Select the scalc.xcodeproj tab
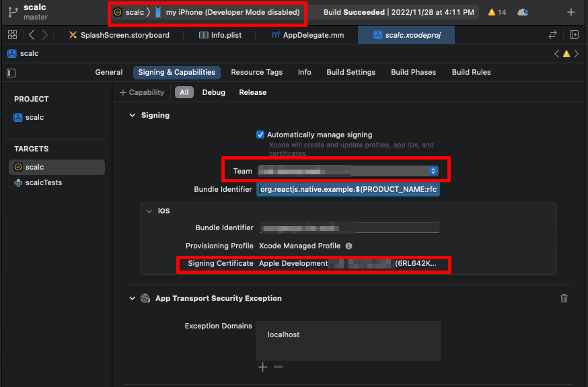Viewport: 588px width, 387px height. click(x=406, y=35)
